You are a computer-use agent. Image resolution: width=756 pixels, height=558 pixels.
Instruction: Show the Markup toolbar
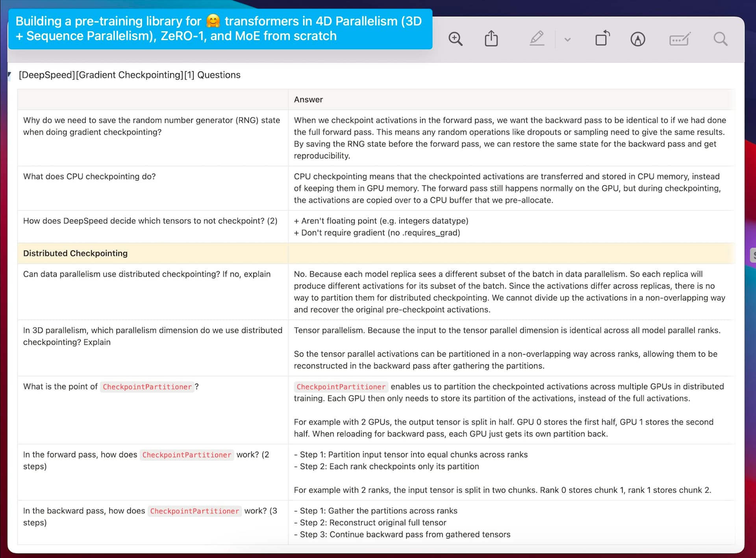point(637,39)
